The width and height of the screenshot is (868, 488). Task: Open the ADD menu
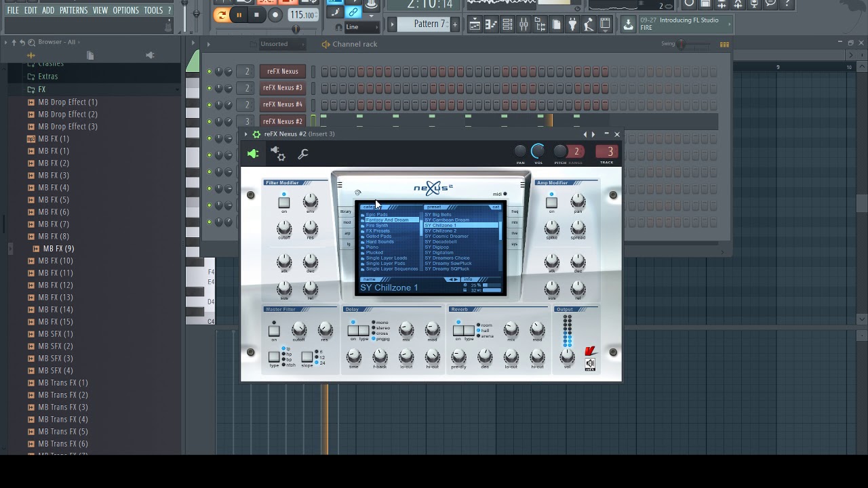(48, 10)
